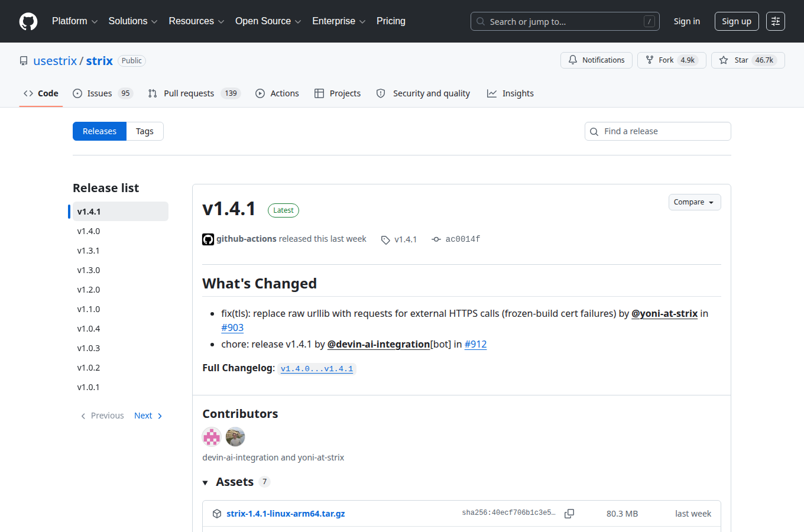This screenshot has width=804, height=532.
Task: Open the Compare dropdown
Action: 695,202
